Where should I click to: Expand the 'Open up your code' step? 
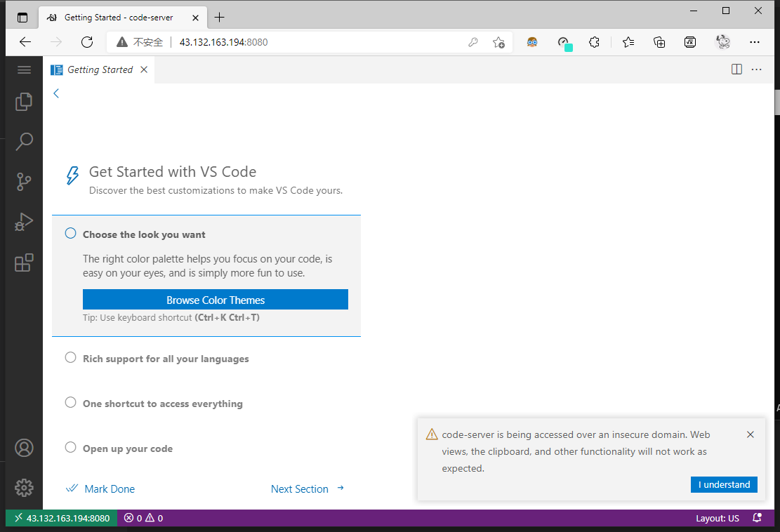(x=127, y=448)
